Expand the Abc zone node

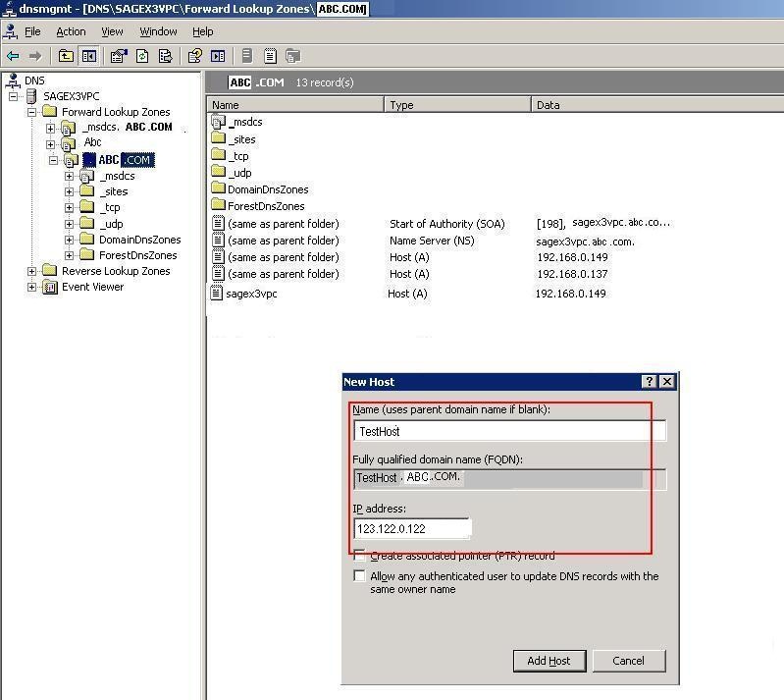(50, 144)
